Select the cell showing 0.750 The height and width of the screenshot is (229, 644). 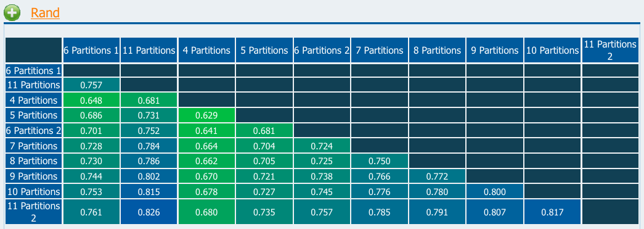tap(380, 160)
